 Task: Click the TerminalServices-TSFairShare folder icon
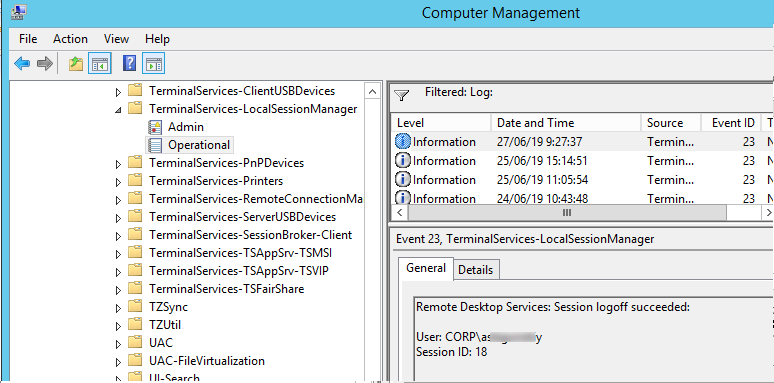(x=135, y=289)
